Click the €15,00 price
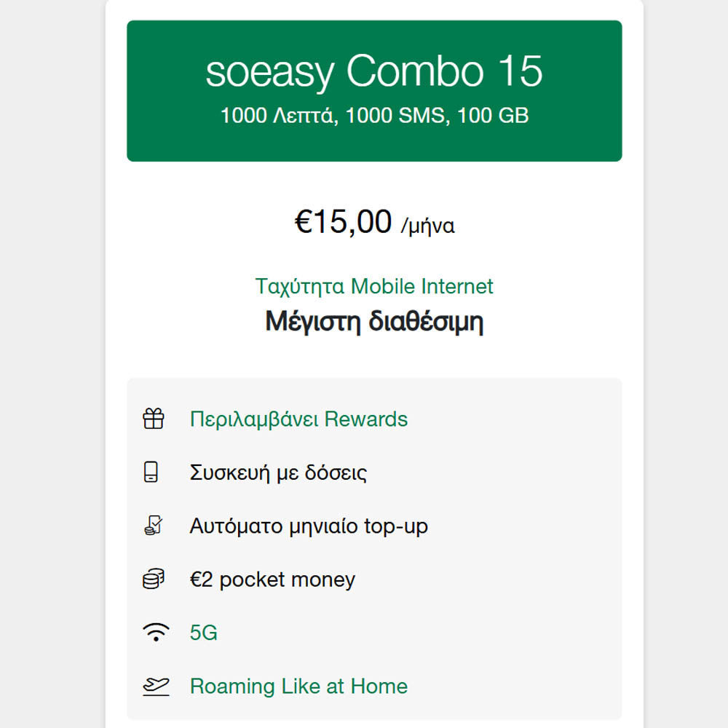 click(343, 222)
